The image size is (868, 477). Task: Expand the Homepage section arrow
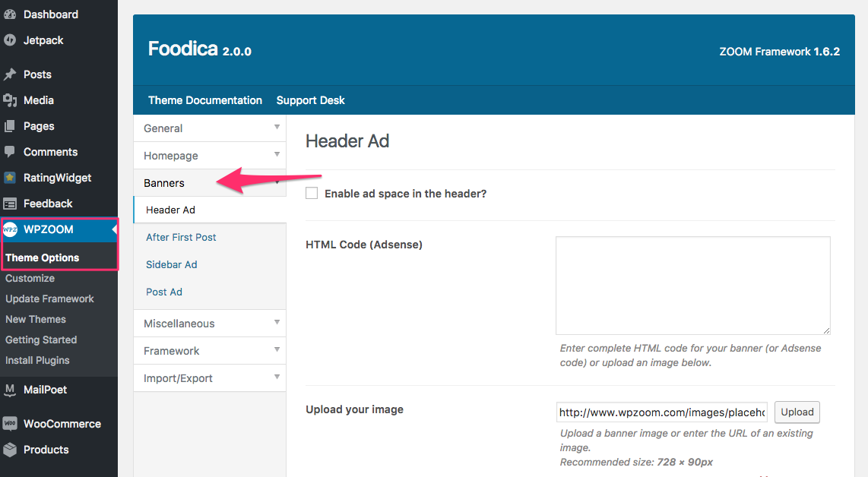pos(277,154)
